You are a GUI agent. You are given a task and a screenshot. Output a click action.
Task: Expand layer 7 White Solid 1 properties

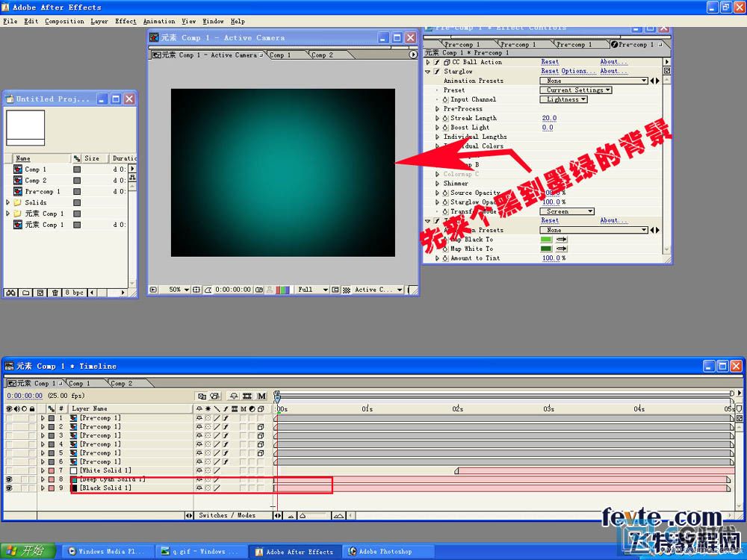(43, 470)
